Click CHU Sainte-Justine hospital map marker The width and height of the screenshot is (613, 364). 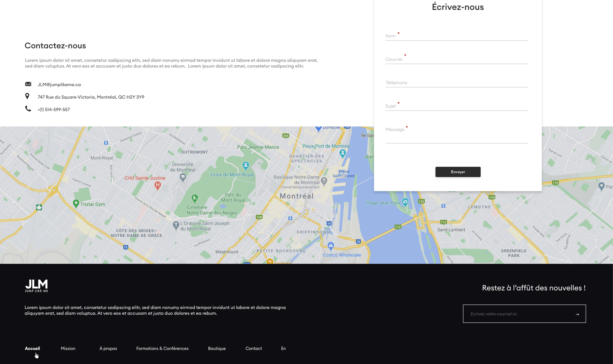pos(158,186)
